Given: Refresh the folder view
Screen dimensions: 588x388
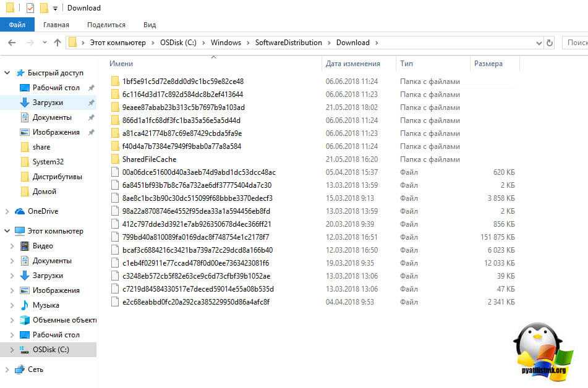Looking at the screenshot, I should click(x=550, y=43).
